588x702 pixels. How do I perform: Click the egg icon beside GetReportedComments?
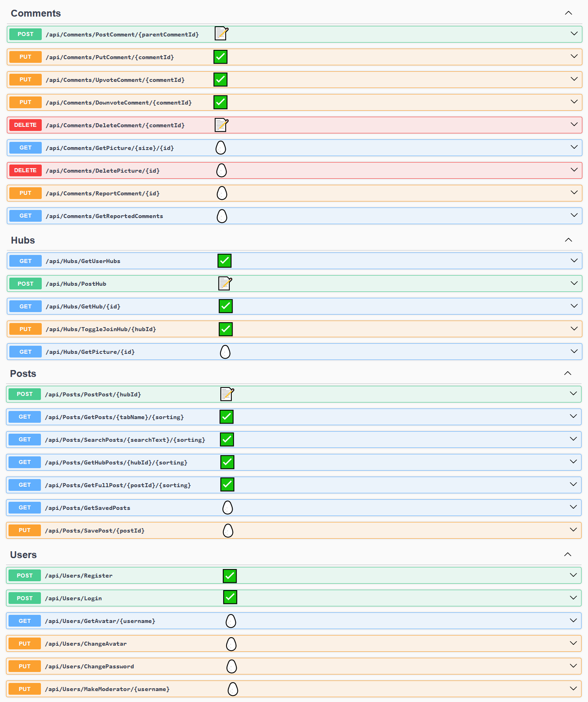pos(222,216)
